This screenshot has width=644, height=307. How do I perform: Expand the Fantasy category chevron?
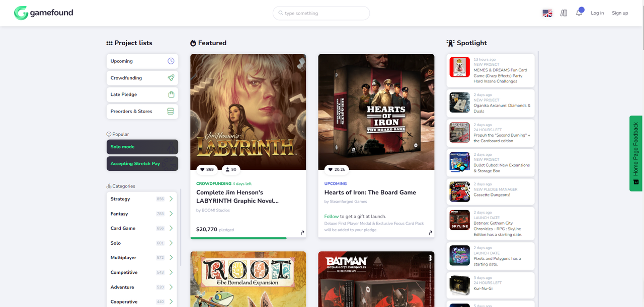pos(171,214)
